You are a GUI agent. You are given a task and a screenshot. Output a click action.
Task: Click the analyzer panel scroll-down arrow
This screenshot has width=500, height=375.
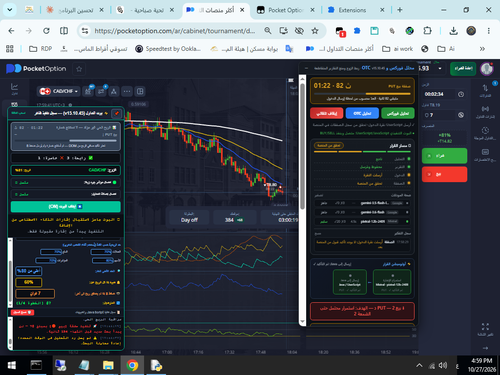[x=303, y=322]
